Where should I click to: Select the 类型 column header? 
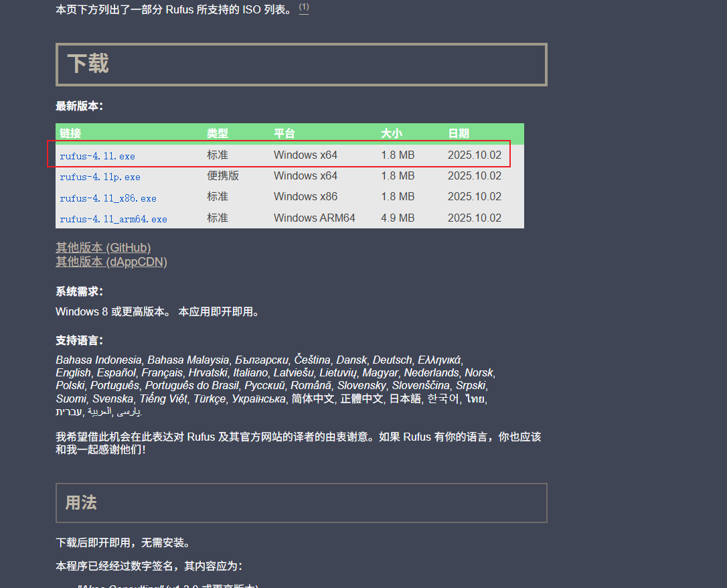[x=218, y=133]
